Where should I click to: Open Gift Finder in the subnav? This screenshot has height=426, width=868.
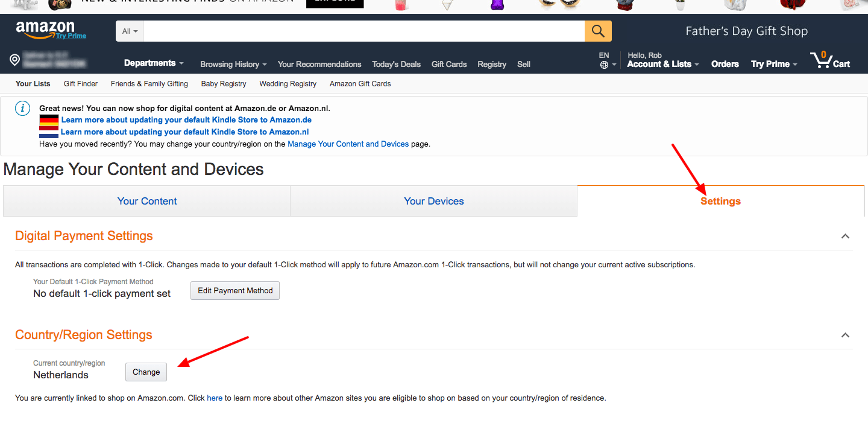coord(81,84)
